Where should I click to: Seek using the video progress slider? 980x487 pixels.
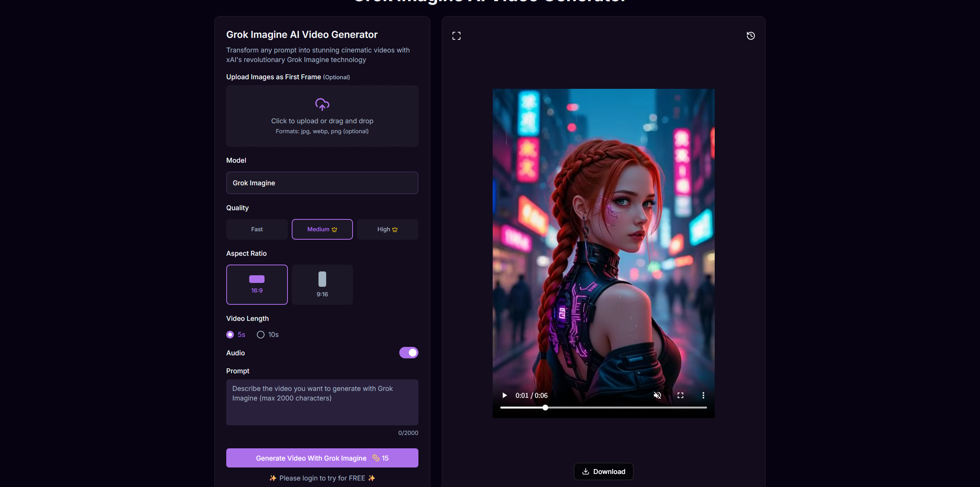coord(603,408)
